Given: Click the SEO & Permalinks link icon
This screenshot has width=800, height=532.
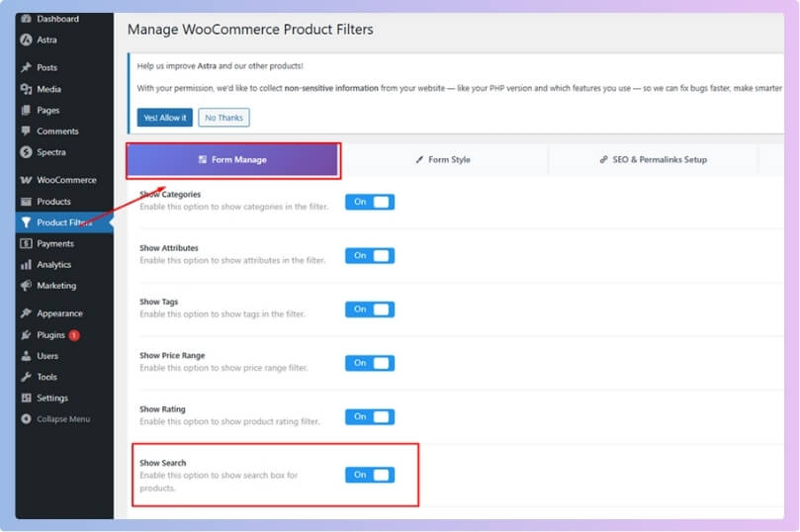Looking at the screenshot, I should pyautogui.click(x=603, y=159).
